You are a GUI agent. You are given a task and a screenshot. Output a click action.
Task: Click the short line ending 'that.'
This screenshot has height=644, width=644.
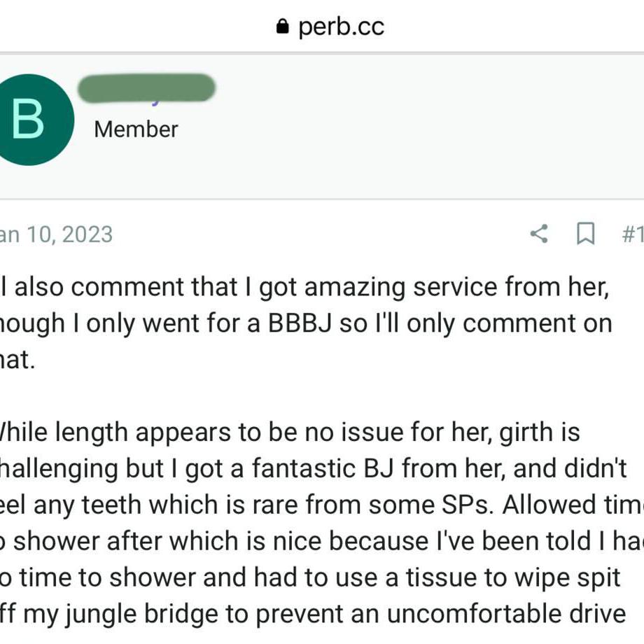tap(17, 360)
